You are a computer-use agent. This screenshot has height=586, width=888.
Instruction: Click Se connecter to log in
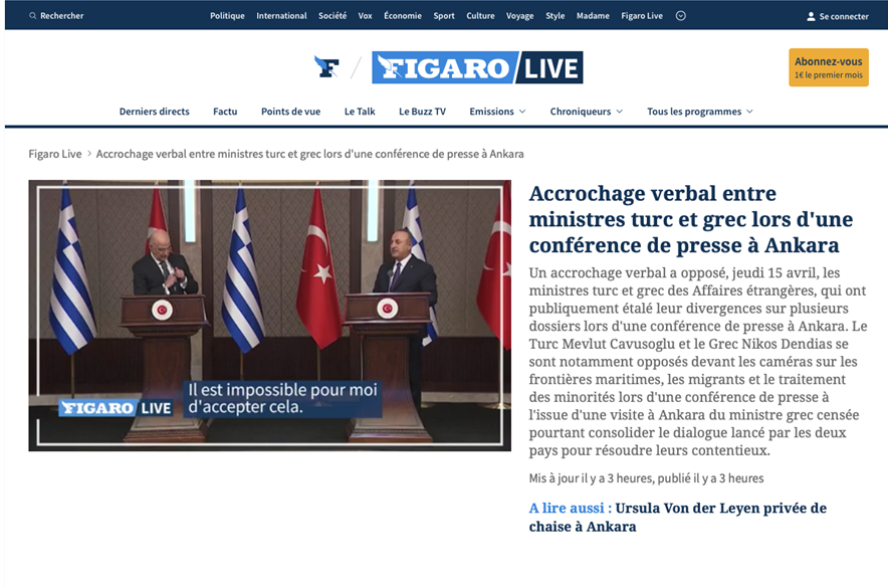843,17
